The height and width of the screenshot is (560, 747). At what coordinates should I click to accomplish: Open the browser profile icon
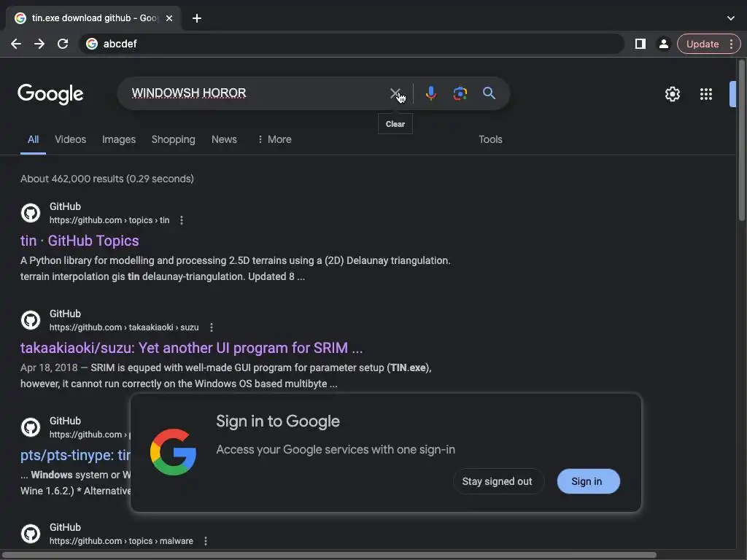(663, 44)
